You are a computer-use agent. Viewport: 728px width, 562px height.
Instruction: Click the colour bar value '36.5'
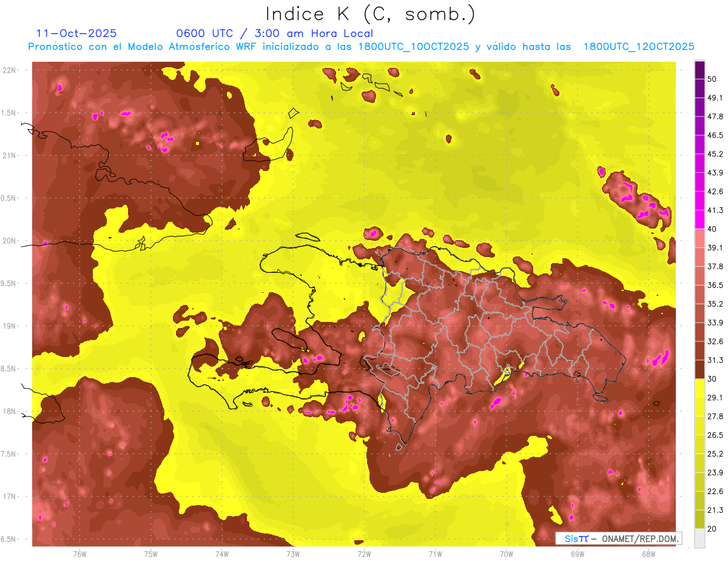coord(715,285)
